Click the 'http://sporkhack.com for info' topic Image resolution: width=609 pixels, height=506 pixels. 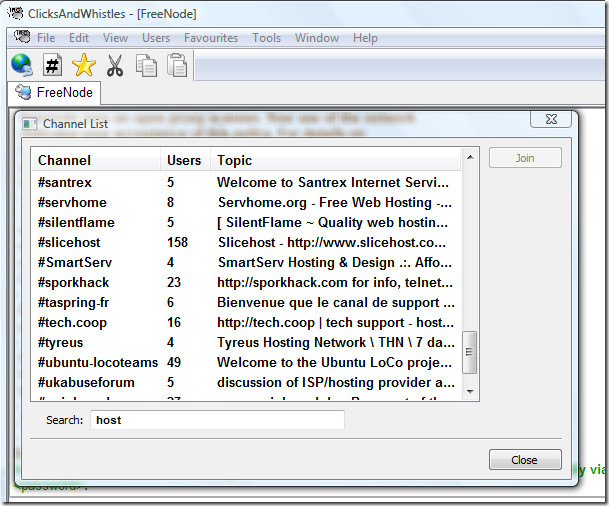pyautogui.click(x=308, y=282)
